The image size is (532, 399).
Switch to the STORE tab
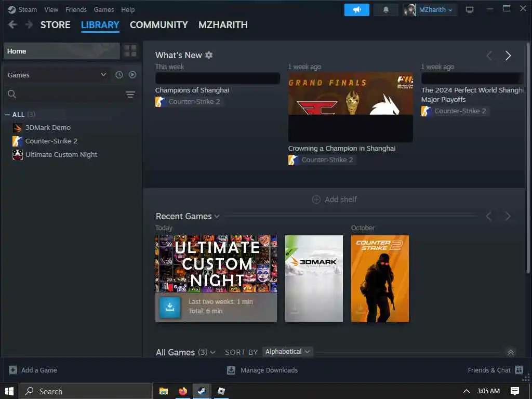pos(55,25)
